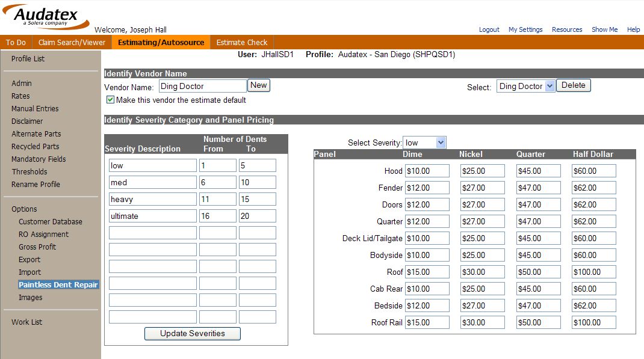Image resolution: width=644 pixels, height=359 pixels.
Task: Open My Settings link
Action: [525, 29]
